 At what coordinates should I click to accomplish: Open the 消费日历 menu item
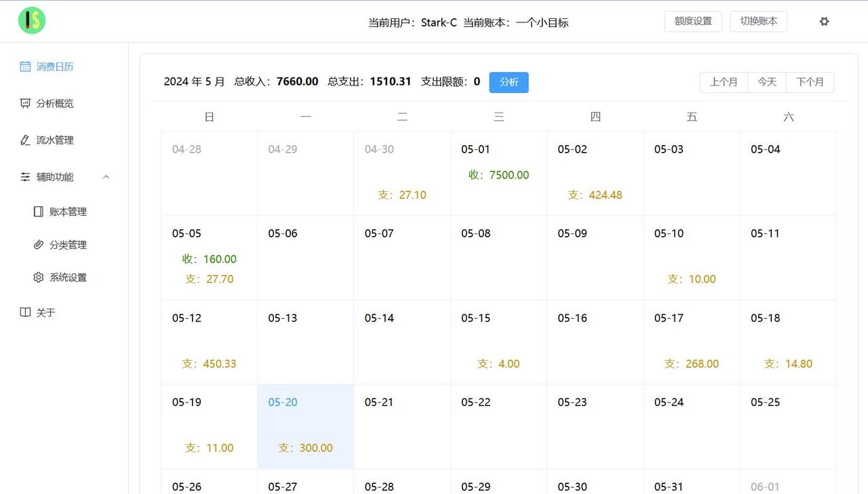point(64,66)
